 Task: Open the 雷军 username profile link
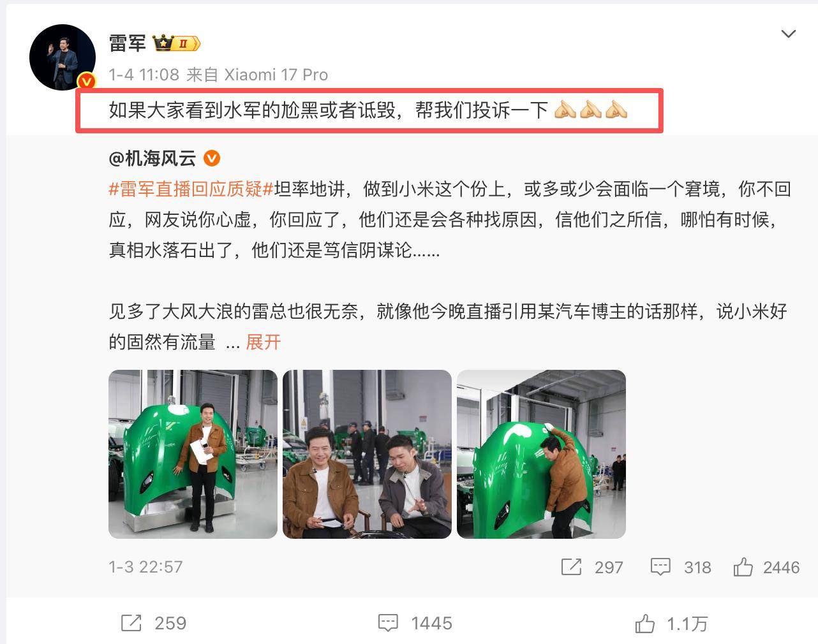127,43
